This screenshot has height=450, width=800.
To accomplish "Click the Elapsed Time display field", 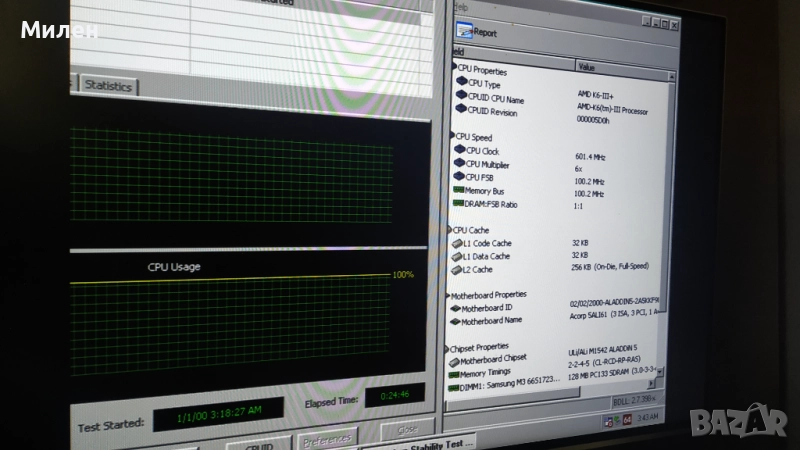I will click(393, 395).
